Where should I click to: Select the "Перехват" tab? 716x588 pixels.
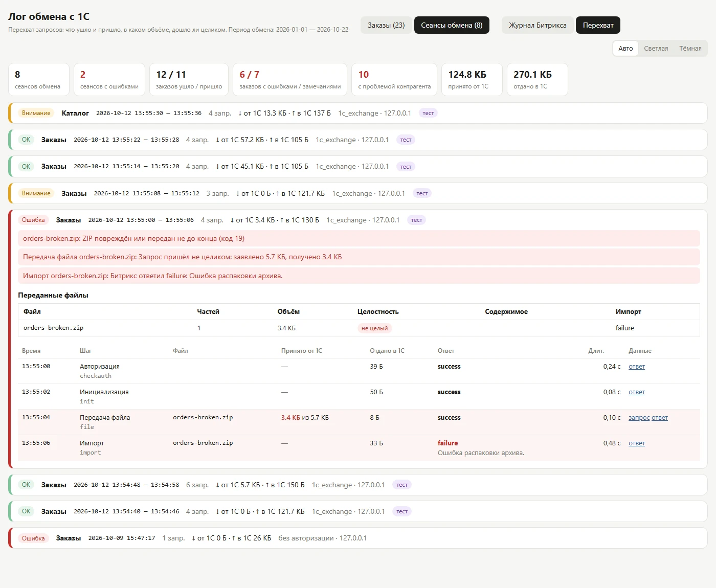click(598, 25)
